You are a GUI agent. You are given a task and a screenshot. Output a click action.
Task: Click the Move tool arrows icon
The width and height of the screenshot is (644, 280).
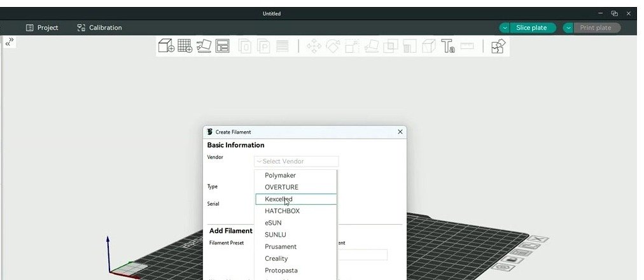click(x=314, y=46)
